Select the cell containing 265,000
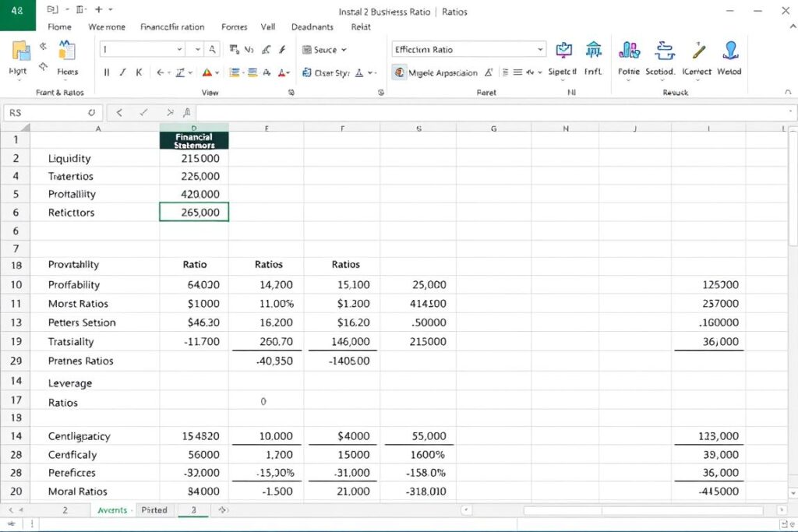 193,212
